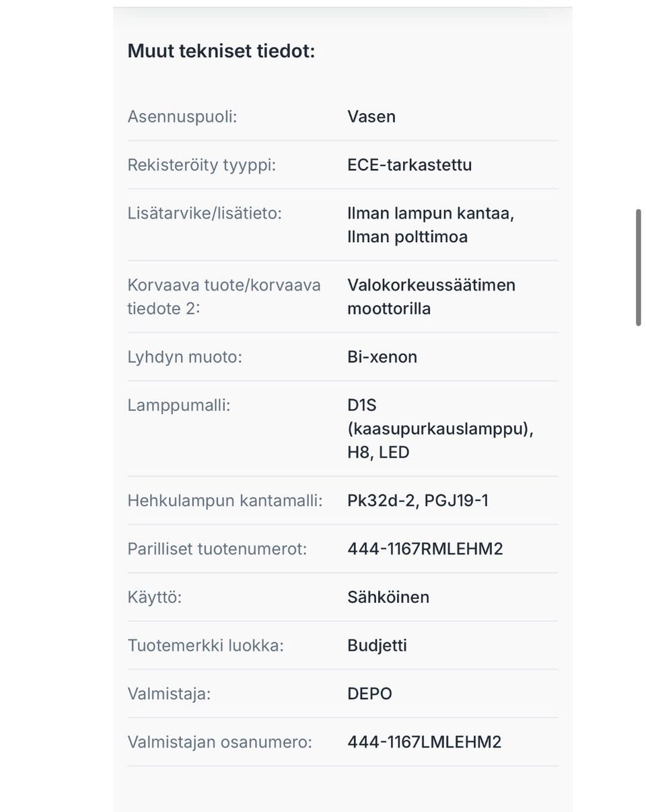
Task: Click the 'Valokorkeussäätimen moottorilla' value
Action: pyautogui.click(x=431, y=297)
